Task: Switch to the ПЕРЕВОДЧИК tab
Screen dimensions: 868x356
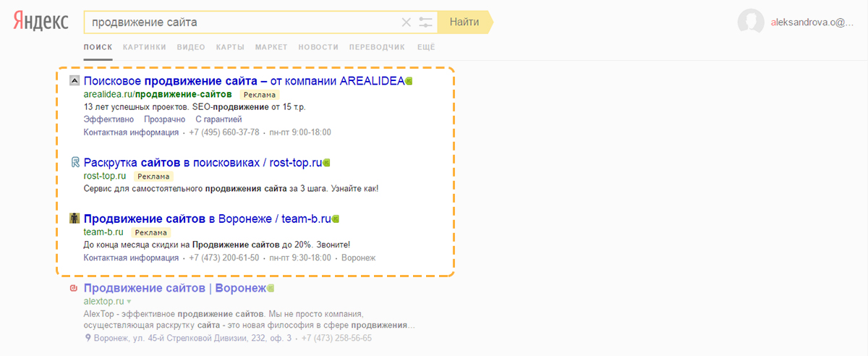Action: click(x=377, y=47)
